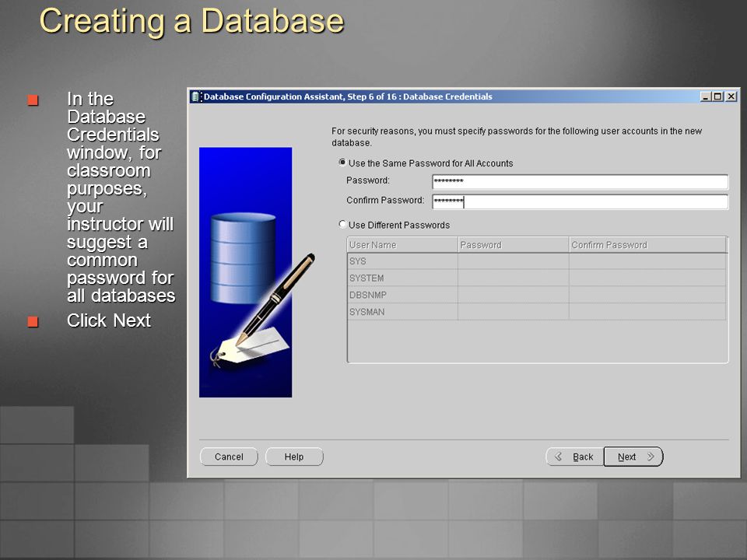Click the Database Configuration Assistant title icon
The width and height of the screenshot is (747, 560).
point(196,96)
